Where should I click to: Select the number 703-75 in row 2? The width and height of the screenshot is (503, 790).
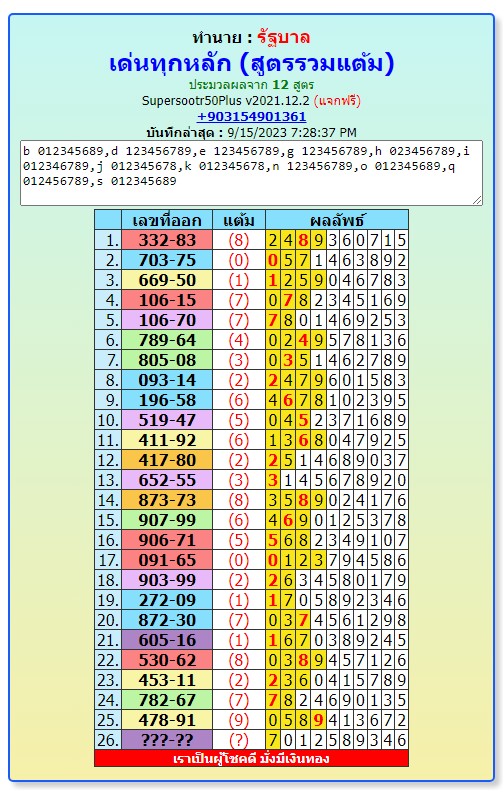pos(167,260)
